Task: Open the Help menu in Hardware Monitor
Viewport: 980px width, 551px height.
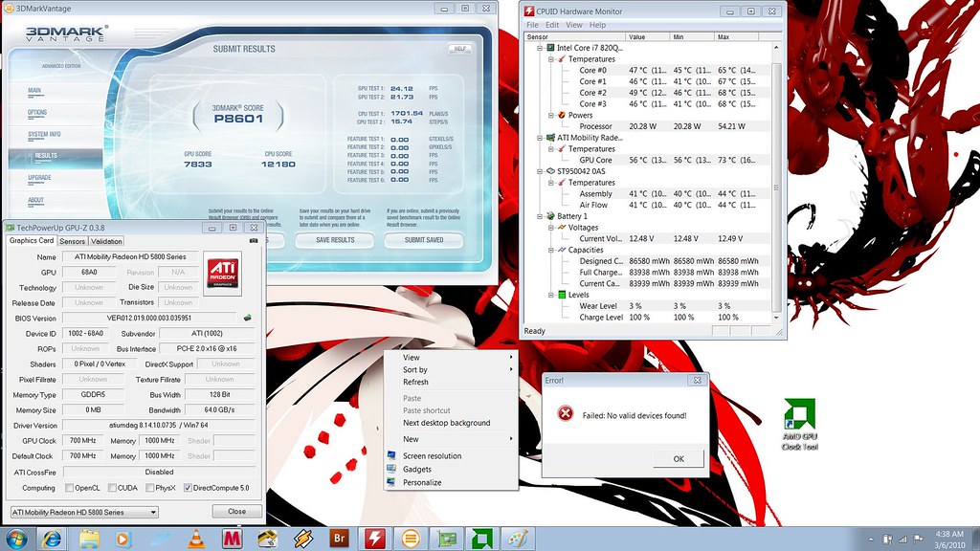Action: [x=597, y=25]
